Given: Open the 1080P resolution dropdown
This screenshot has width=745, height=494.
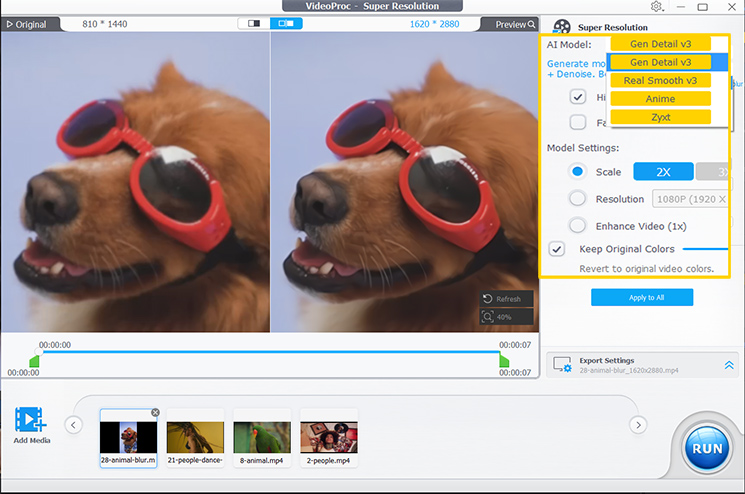Looking at the screenshot, I should pyautogui.click(x=690, y=199).
